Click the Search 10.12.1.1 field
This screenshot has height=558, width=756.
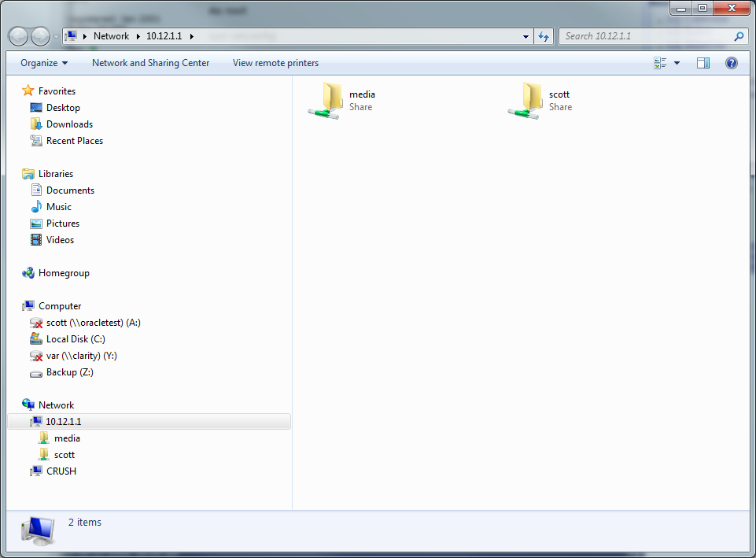[x=645, y=36]
